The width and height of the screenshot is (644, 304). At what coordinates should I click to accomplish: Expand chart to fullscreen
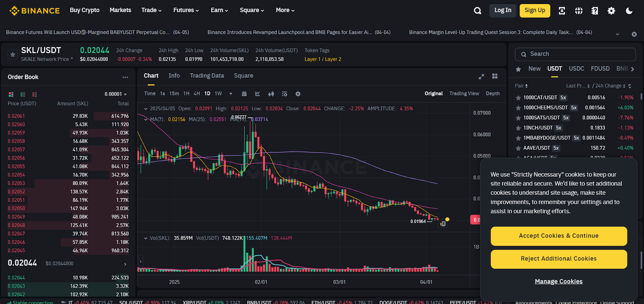coord(481,76)
